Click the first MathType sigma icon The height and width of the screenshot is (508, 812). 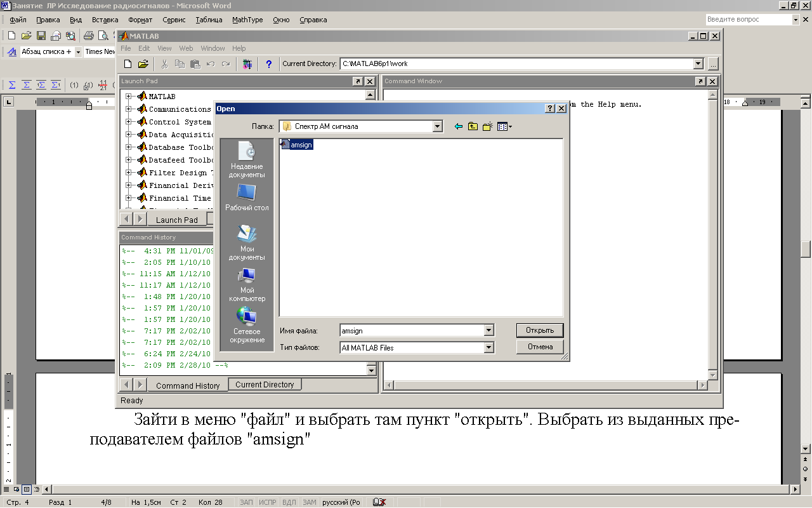pyautogui.click(x=12, y=84)
